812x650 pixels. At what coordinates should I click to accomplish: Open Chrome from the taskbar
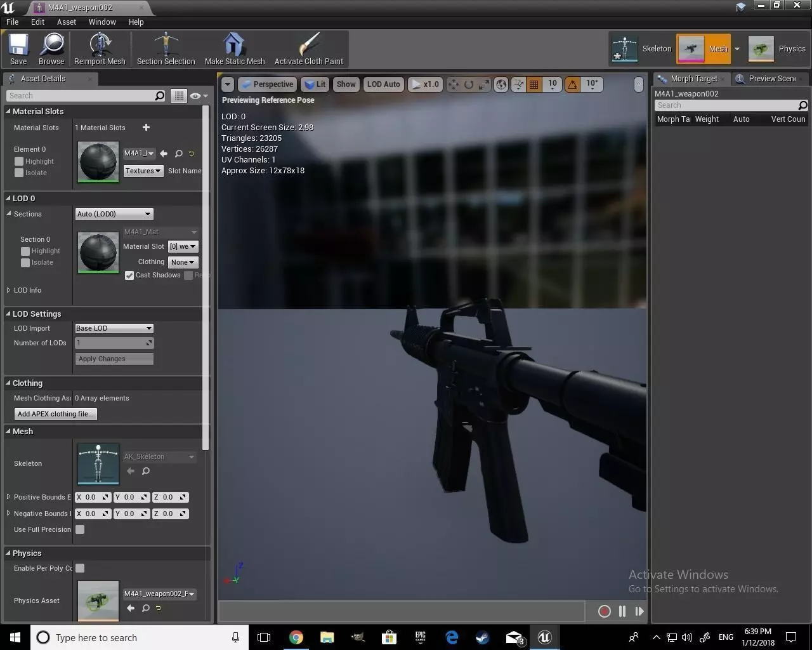296,637
